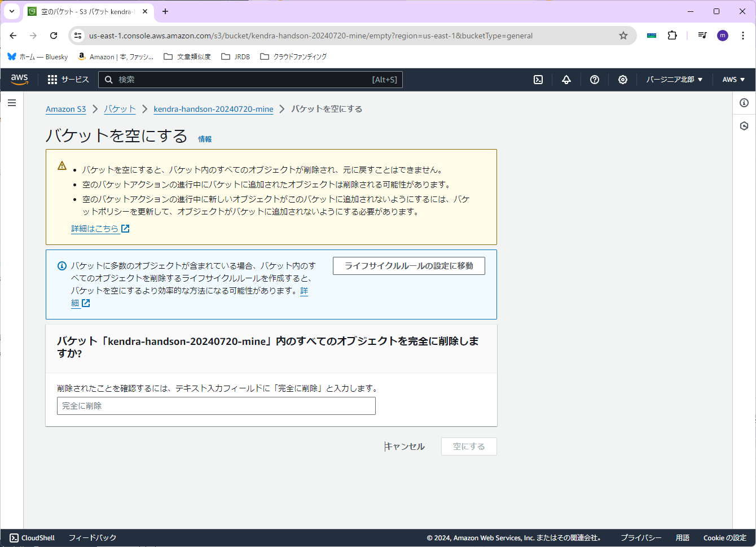Open the hexagon tools icon on right sidebar
This screenshot has width=756, height=547.
pyautogui.click(x=744, y=126)
